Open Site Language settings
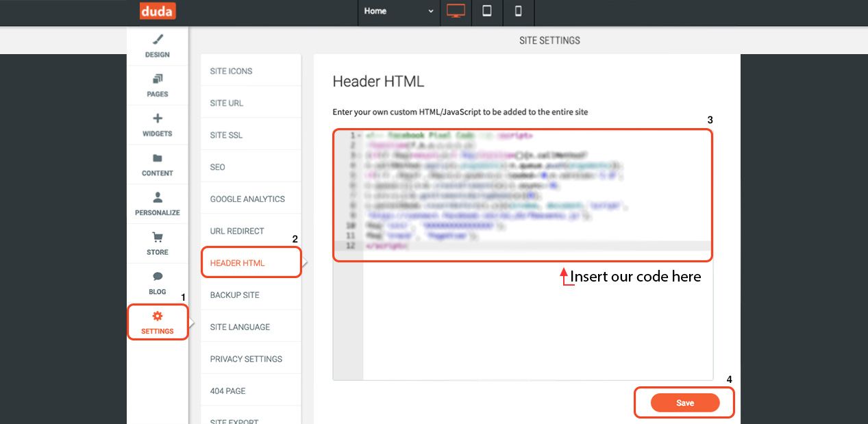 coord(251,327)
